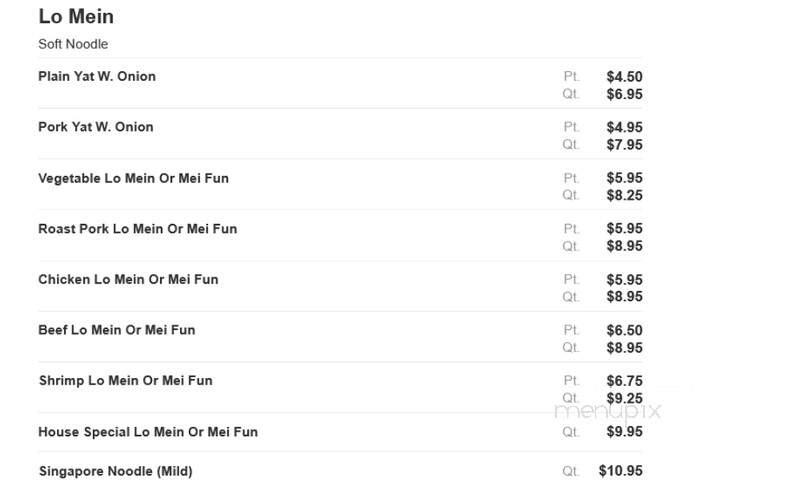
Task: Click the $8.25 quart price for Vegetable Lo Mein
Action: [624, 195]
